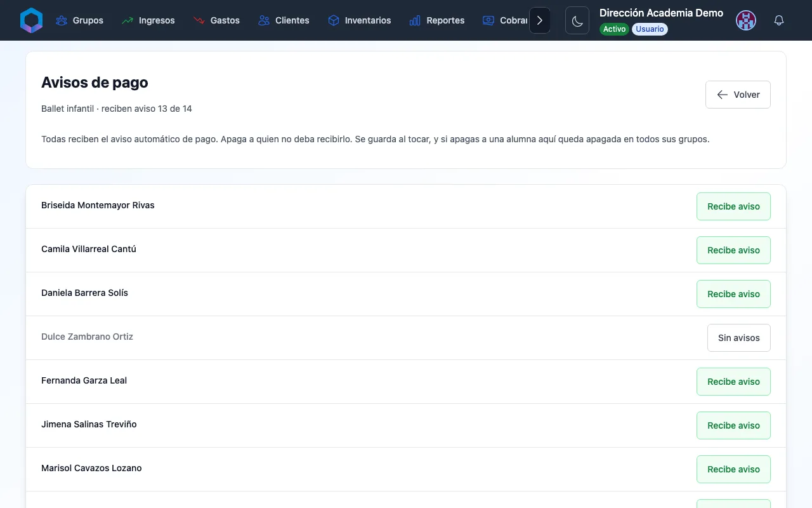Click the Usuario role badge
The height and width of the screenshot is (508, 812).
[x=650, y=29]
